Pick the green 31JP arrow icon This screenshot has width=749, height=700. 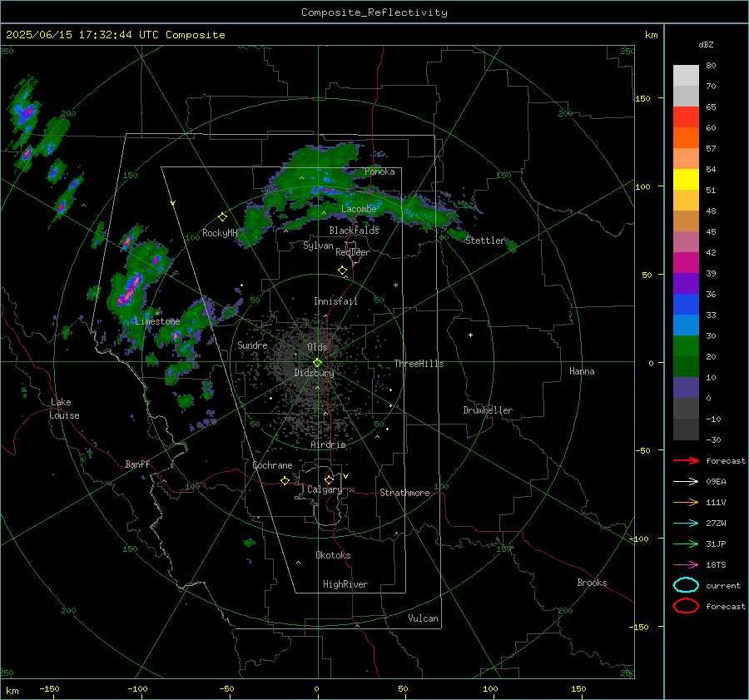686,544
